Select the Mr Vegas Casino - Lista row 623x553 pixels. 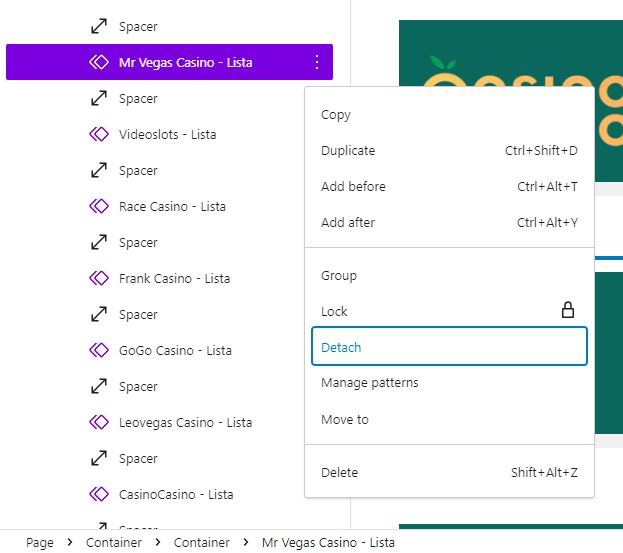(x=169, y=62)
